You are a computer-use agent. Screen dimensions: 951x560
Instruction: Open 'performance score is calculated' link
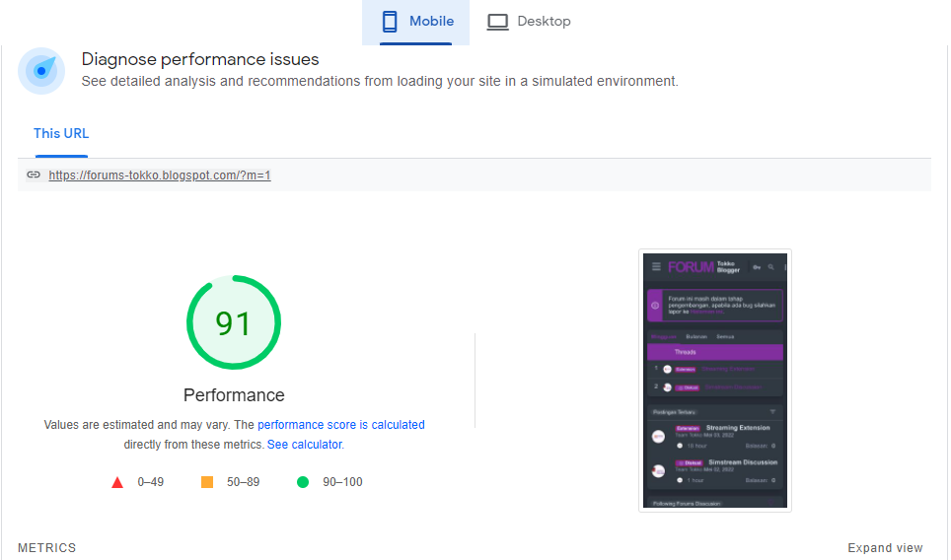click(341, 425)
